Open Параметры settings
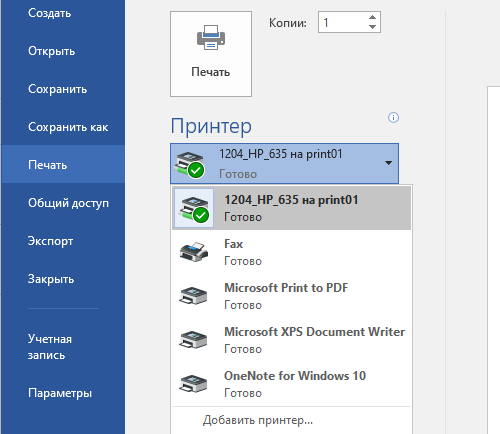 [x=60, y=393]
